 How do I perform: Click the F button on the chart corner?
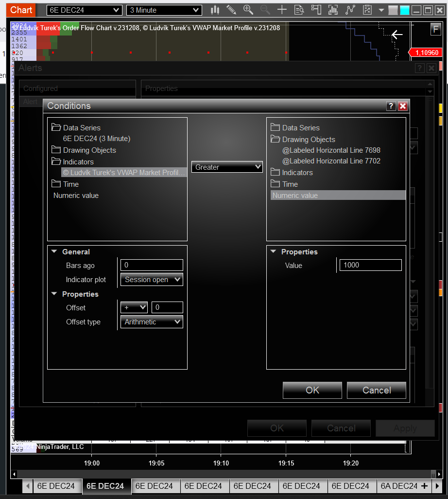[435, 30]
